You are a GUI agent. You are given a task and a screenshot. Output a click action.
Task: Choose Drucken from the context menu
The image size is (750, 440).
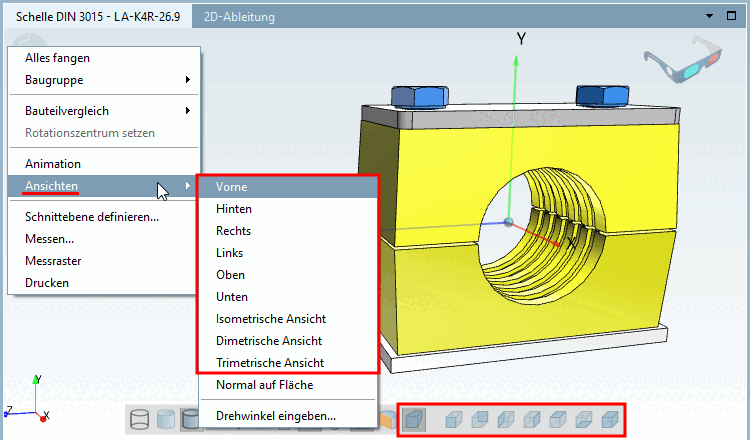click(x=103, y=283)
